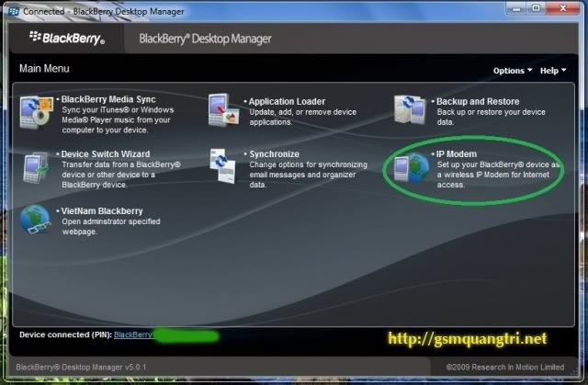This screenshot has width=588, height=385.
Task: Select the Synchronize title
Action: tap(274, 154)
